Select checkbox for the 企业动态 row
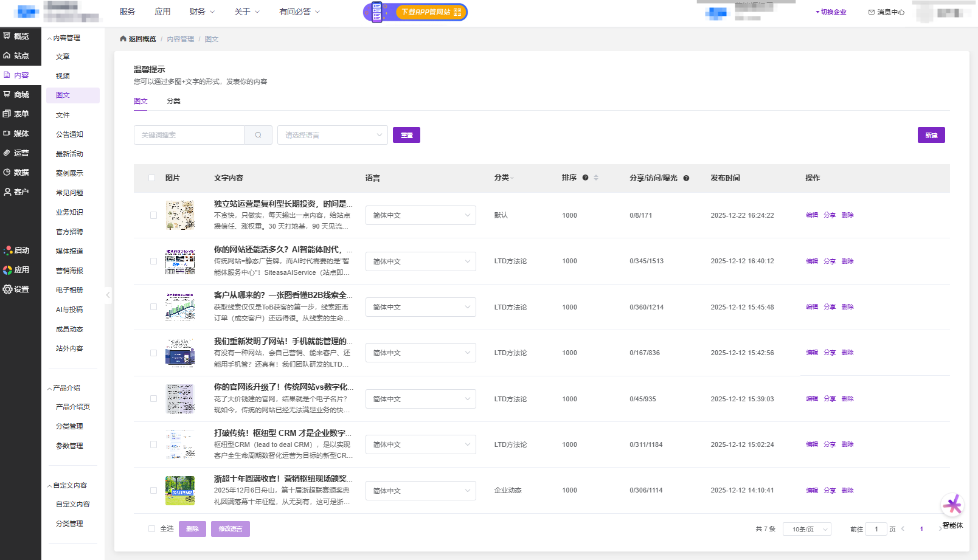This screenshot has width=978, height=560. coord(153,491)
